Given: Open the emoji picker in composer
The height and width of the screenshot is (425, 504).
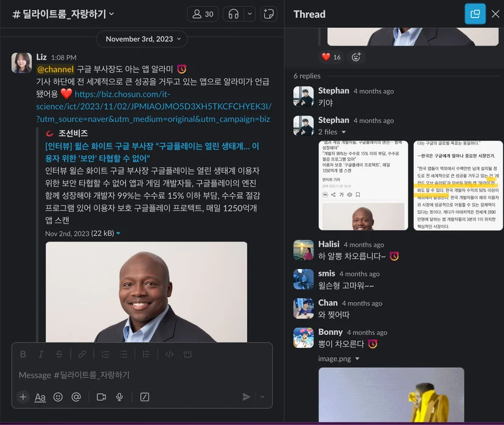Looking at the screenshot, I should point(58,397).
